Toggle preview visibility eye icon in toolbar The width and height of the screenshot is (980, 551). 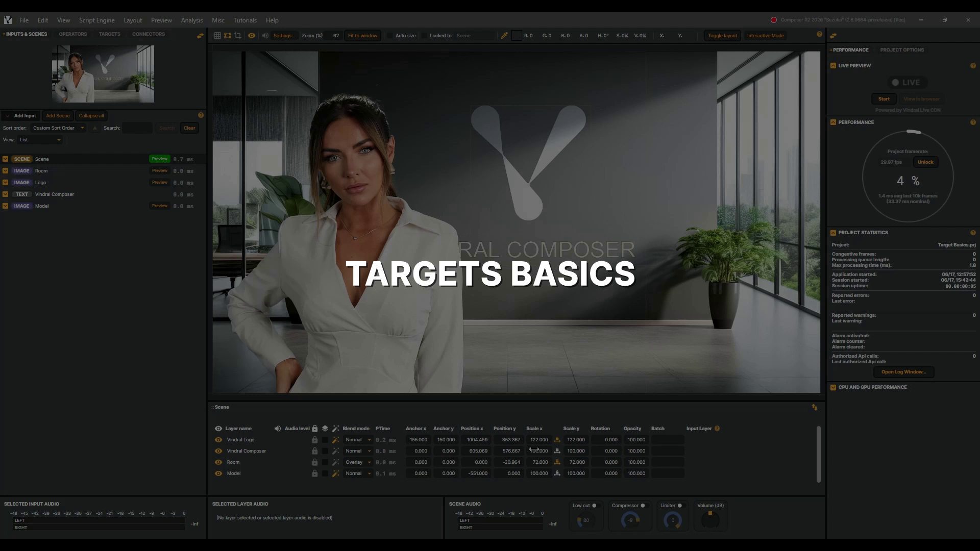(x=252, y=36)
